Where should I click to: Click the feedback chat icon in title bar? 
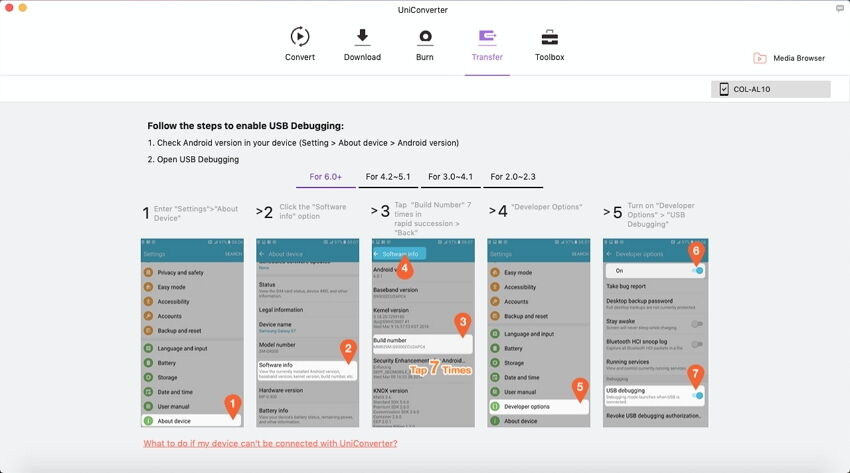840,9
